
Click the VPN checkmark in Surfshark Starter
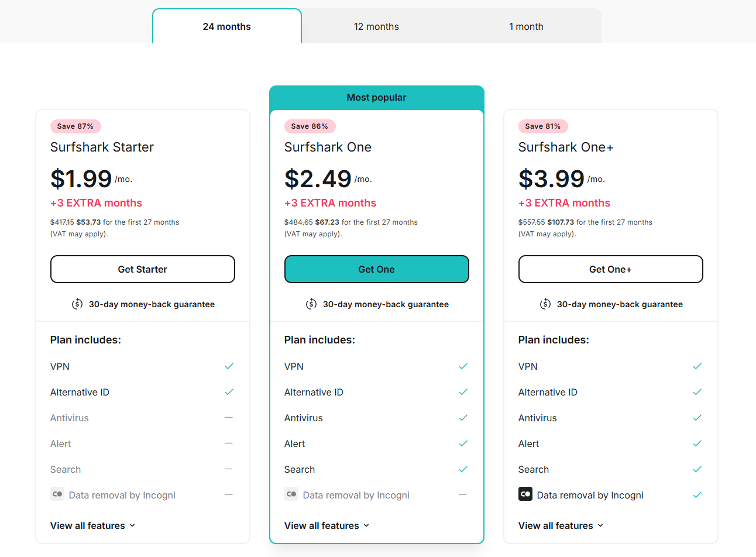[229, 366]
